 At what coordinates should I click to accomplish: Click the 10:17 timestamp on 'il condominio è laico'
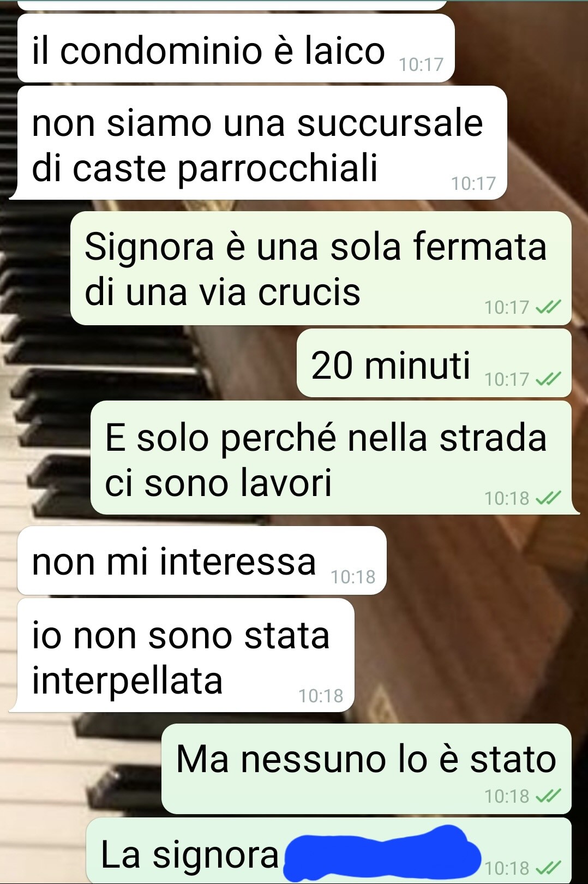coord(421,64)
